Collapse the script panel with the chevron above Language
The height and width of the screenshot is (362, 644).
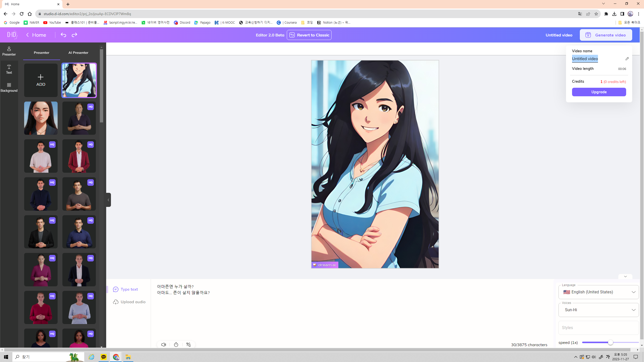pos(625,277)
